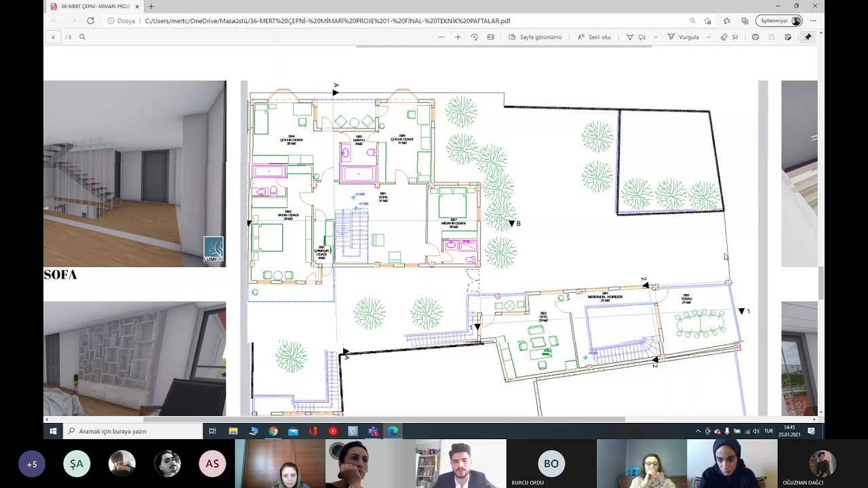The width and height of the screenshot is (868, 488).
Task: Click the address bar file URL
Action: click(x=328, y=21)
